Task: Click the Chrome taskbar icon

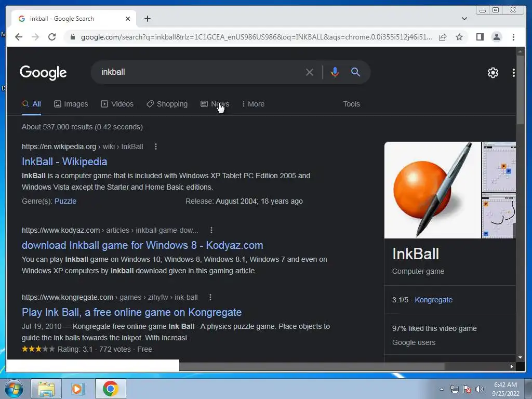Action: (111, 389)
